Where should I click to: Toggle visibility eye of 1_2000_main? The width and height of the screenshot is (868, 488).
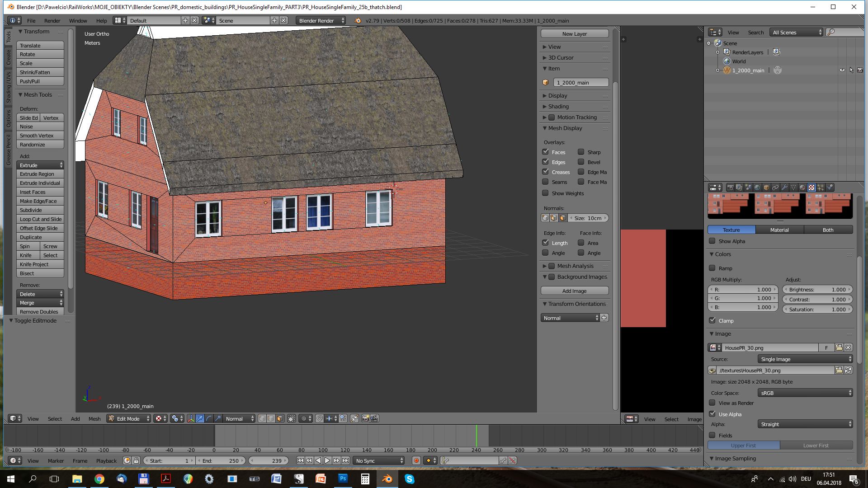click(x=842, y=70)
